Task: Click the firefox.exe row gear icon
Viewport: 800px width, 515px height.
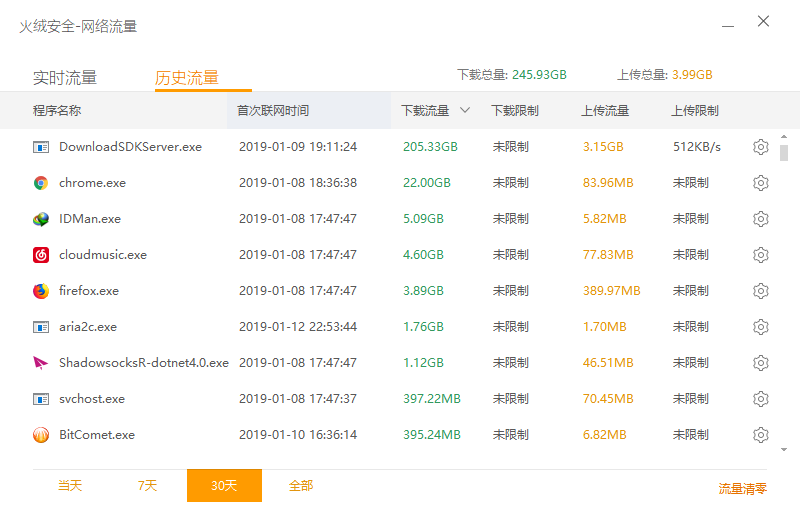Action: (760, 291)
